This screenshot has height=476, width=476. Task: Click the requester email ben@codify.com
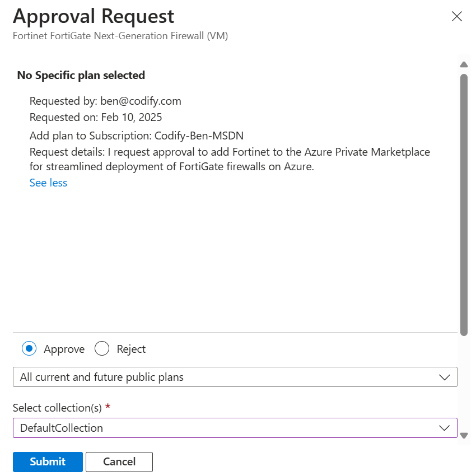click(141, 101)
